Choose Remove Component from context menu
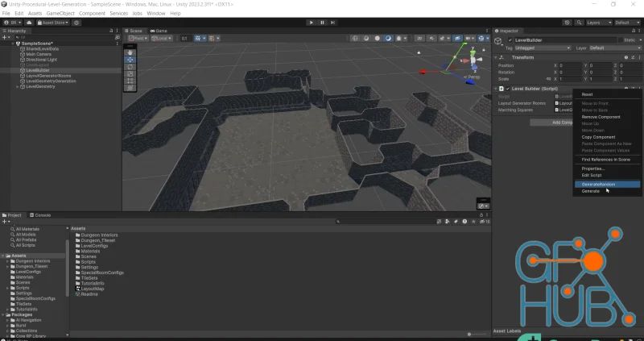Image resolution: width=644 pixels, height=341 pixels. 607,117
